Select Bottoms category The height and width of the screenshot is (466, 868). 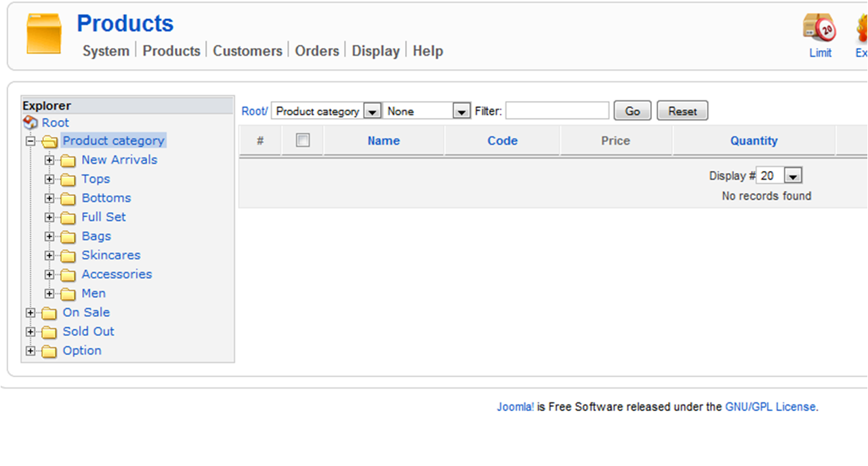(x=106, y=197)
